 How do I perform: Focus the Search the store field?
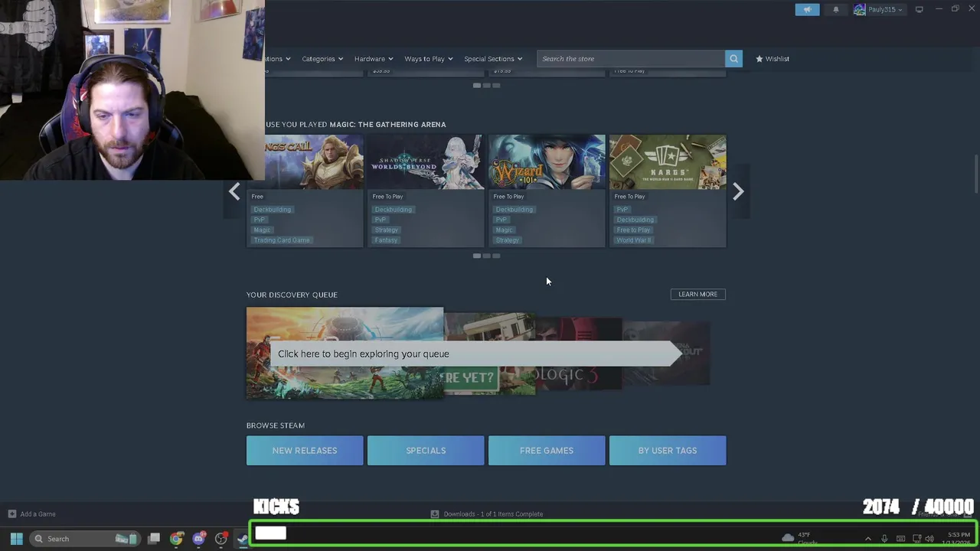(631, 59)
